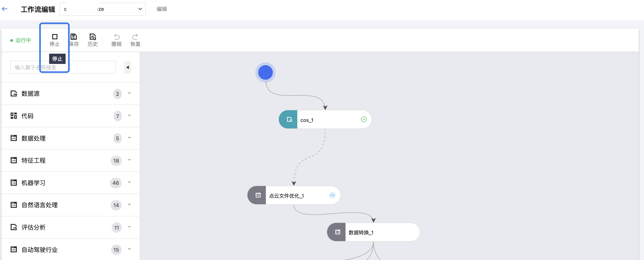Click the green success check on cos_1
Viewport: 644px width, 260px height.
click(x=364, y=119)
